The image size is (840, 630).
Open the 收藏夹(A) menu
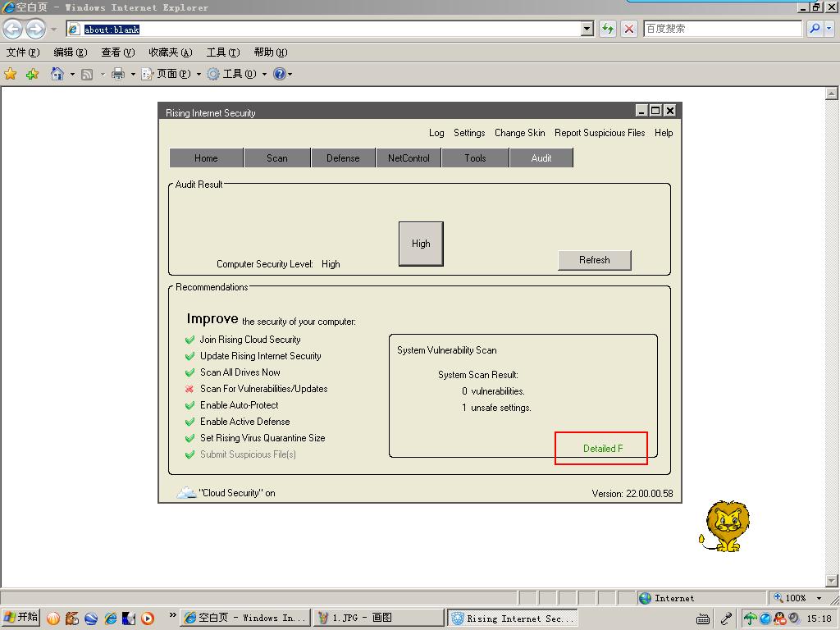171,52
